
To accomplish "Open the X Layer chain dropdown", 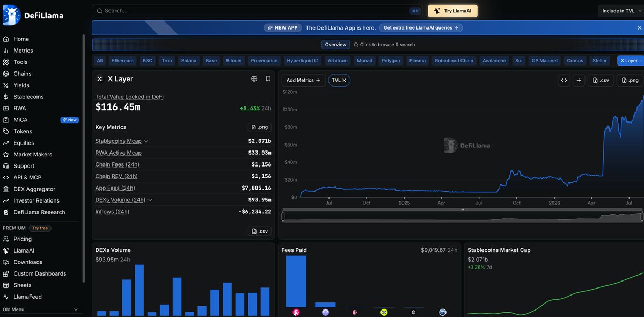I will coord(630,61).
